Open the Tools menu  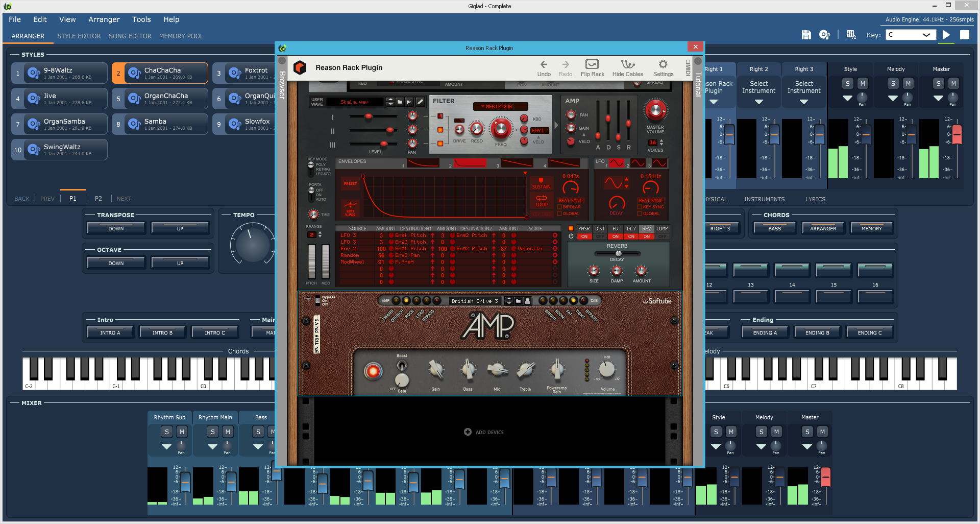pyautogui.click(x=141, y=19)
